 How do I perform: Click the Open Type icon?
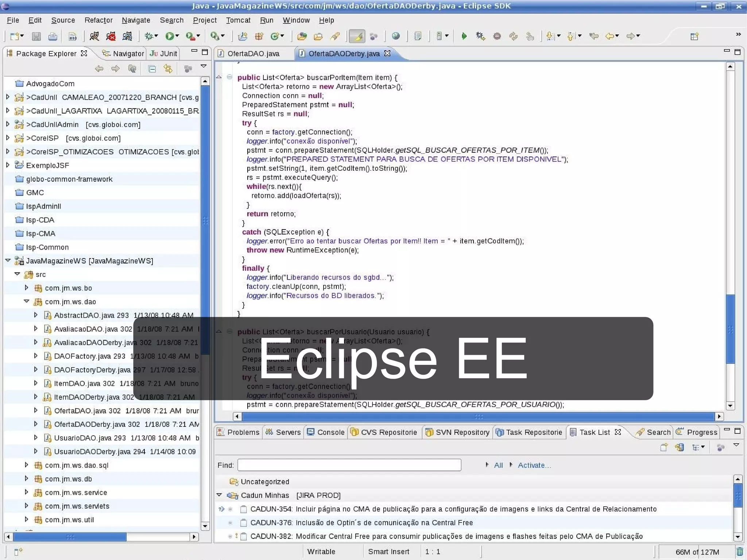point(302,36)
